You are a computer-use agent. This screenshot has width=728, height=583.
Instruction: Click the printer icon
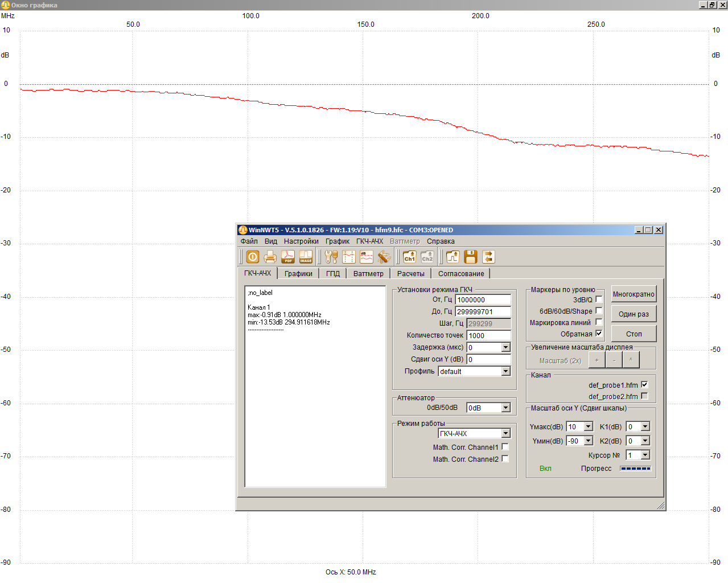tap(270, 257)
